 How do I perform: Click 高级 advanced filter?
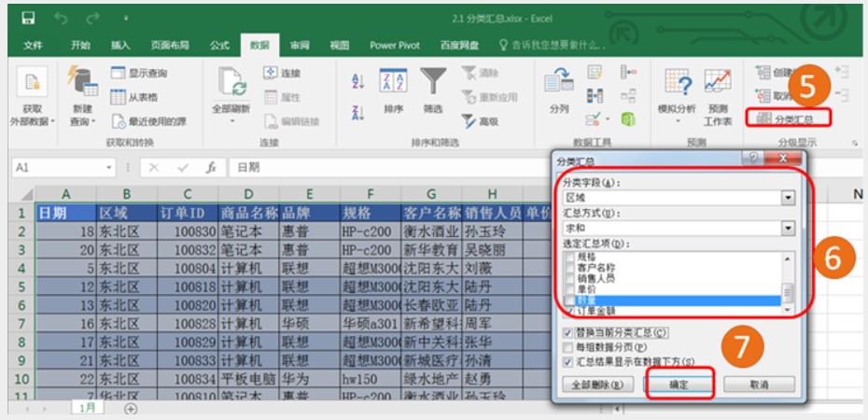[x=481, y=121]
